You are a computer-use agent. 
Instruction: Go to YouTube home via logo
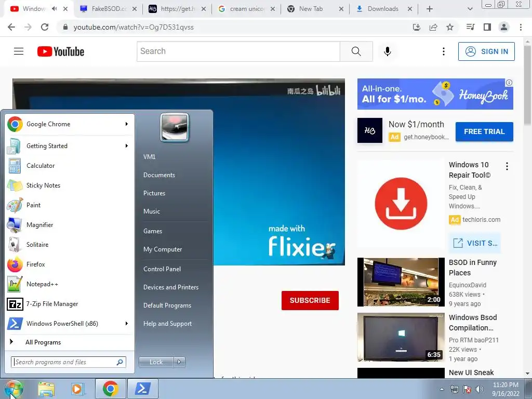click(x=61, y=51)
